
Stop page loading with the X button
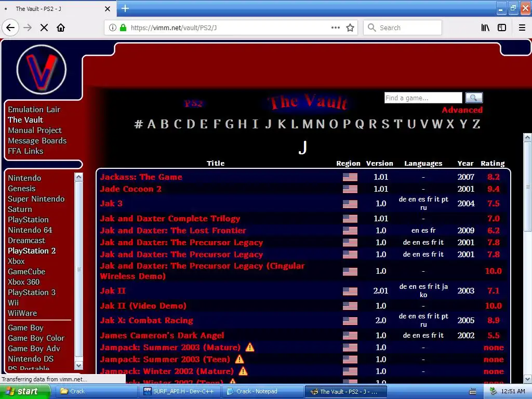[x=44, y=28]
